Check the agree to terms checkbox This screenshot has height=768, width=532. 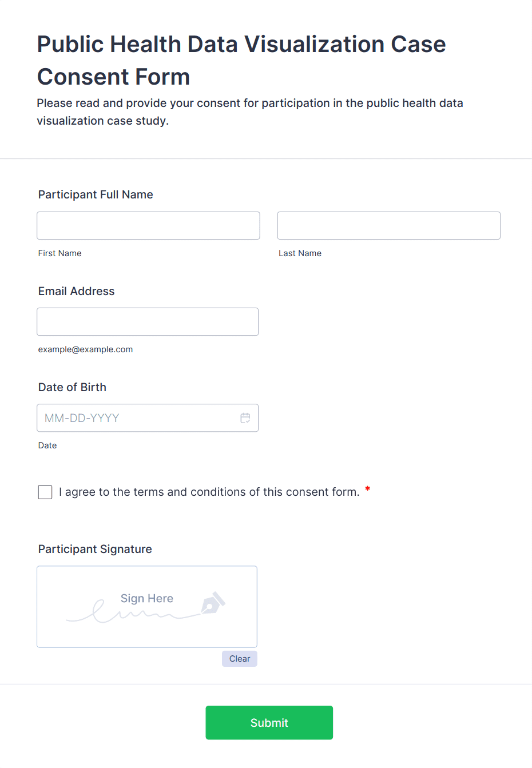coord(45,492)
